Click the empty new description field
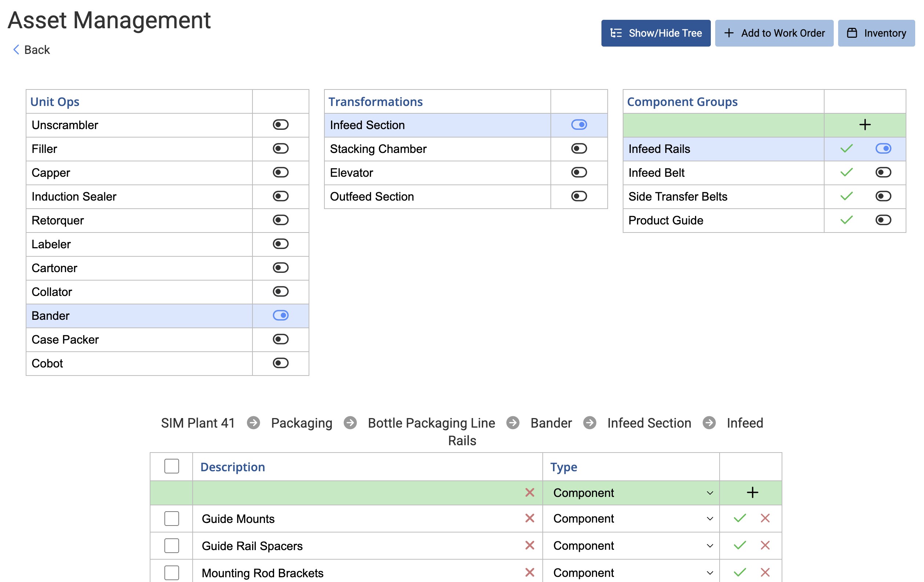This screenshot has width=924, height=582. pyautogui.click(x=357, y=493)
